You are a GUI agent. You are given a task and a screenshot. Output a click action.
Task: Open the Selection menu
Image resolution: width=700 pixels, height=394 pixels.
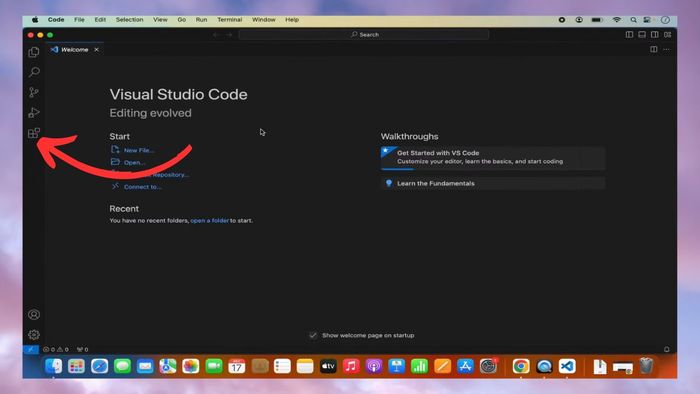coord(129,20)
